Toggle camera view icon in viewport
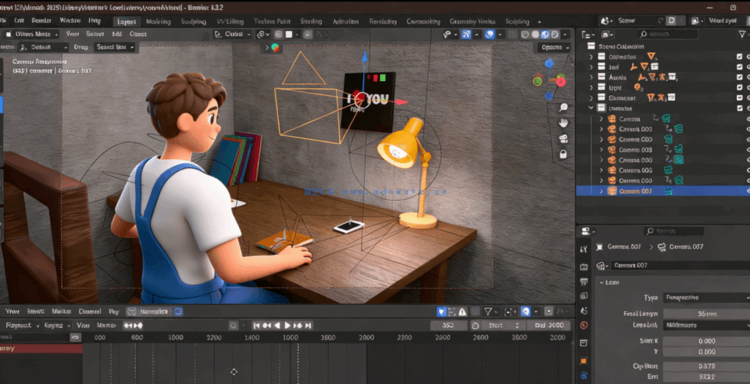Image resolution: width=750 pixels, height=384 pixels. point(563,139)
